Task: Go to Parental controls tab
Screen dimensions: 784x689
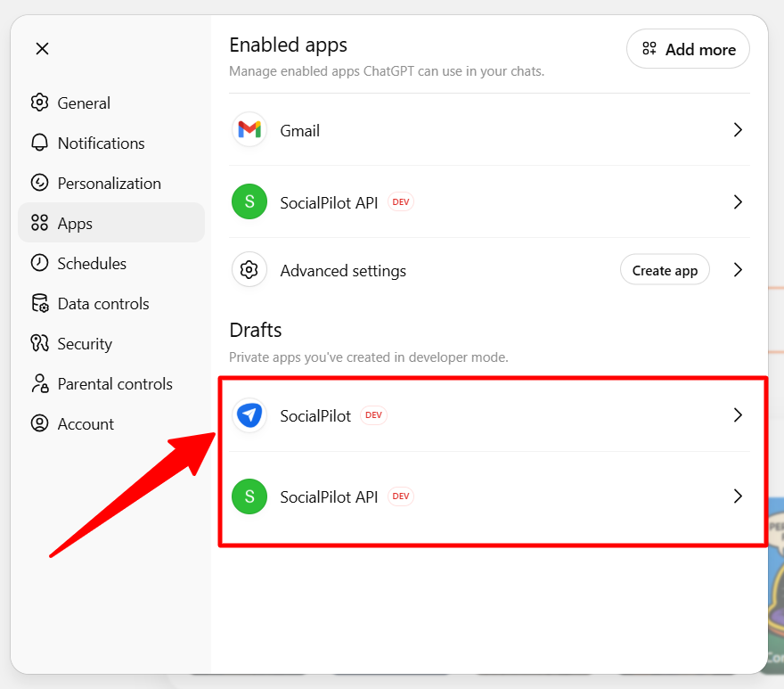Action: click(111, 384)
